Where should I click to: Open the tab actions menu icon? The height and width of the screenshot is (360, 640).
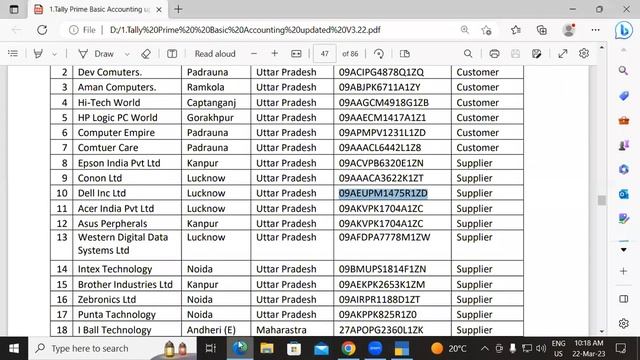14,9
